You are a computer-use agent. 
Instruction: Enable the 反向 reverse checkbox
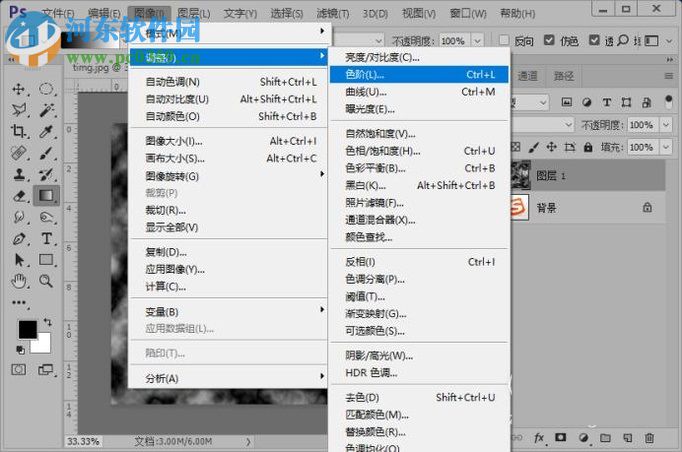point(504,40)
